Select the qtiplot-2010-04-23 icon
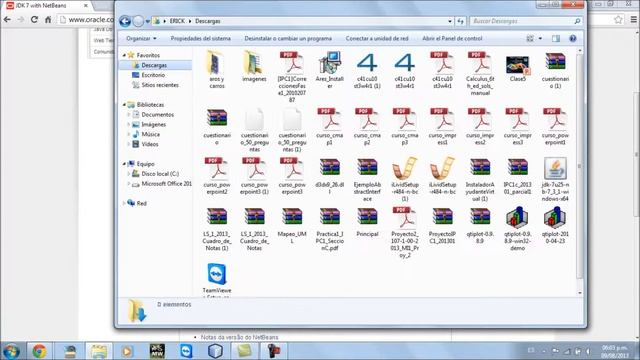Image resolution: width=640 pixels, height=360 pixels. click(555, 218)
